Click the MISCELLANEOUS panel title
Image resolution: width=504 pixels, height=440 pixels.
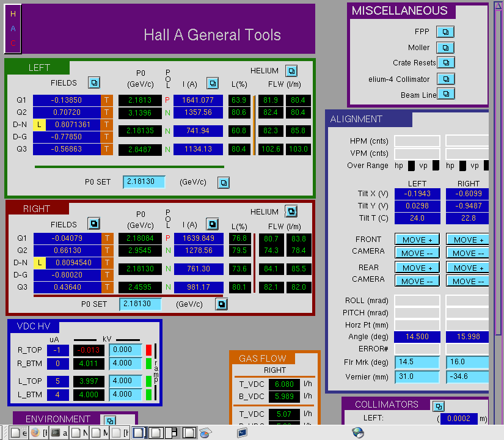400,10
